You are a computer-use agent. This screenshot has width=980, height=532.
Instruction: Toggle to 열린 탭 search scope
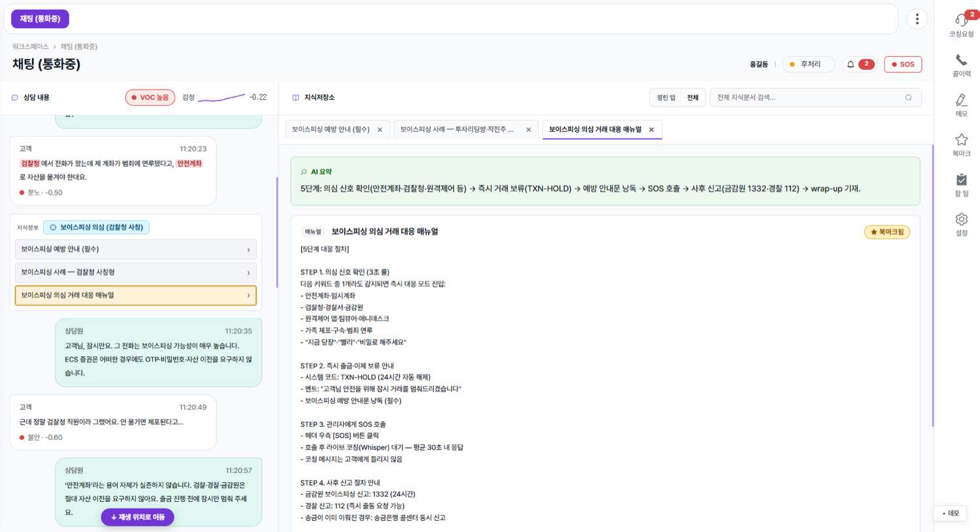666,97
